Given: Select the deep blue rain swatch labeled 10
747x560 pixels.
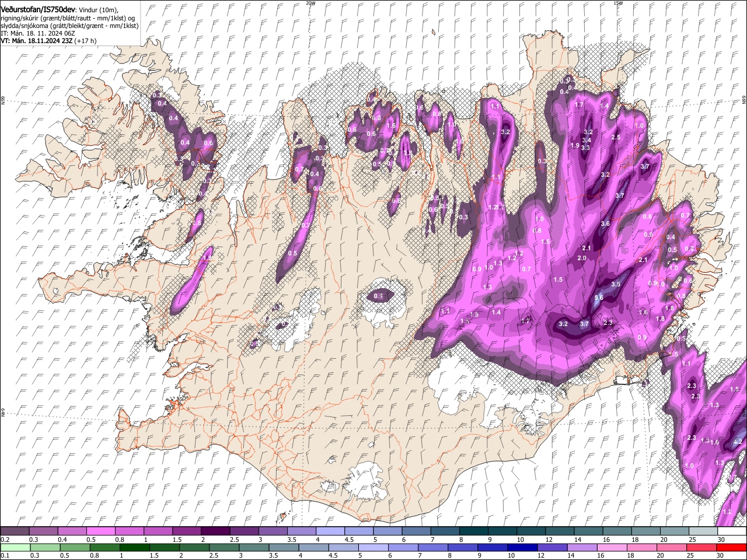Looking at the screenshot, I should click(522, 548).
